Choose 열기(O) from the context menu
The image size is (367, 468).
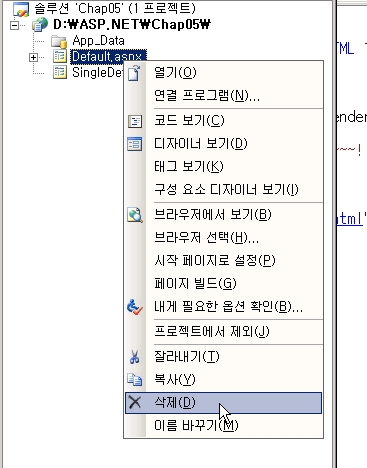[223, 73]
